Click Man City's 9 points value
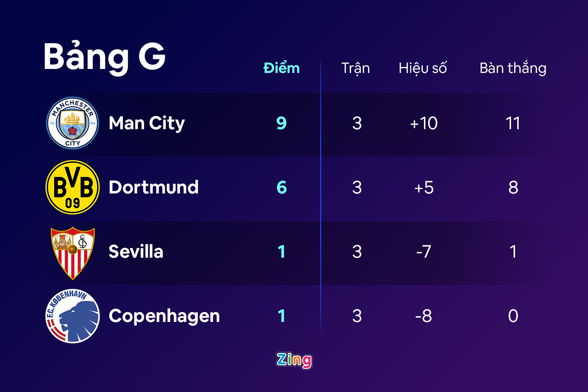This screenshot has width=588, height=392. tap(282, 123)
